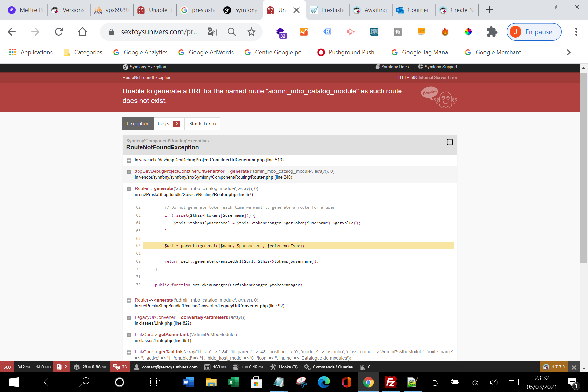
Task: Open the Symfony Support link
Action: (438, 67)
